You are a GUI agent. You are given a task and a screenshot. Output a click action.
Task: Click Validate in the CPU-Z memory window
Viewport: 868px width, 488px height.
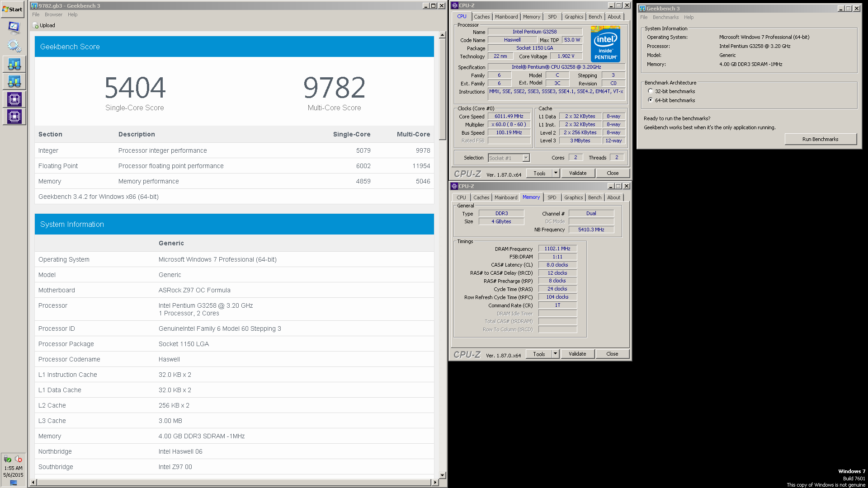pyautogui.click(x=577, y=354)
